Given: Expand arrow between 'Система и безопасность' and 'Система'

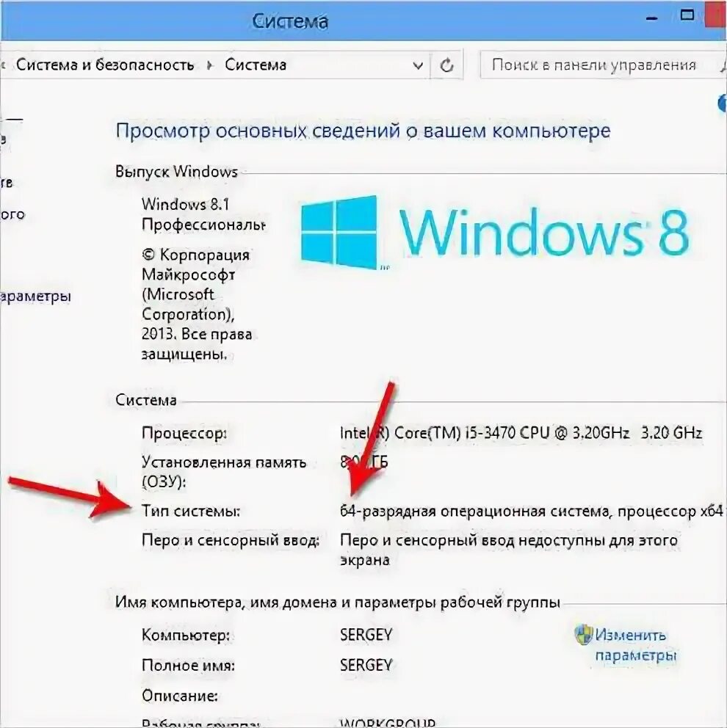Looking at the screenshot, I should click(210, 65).
